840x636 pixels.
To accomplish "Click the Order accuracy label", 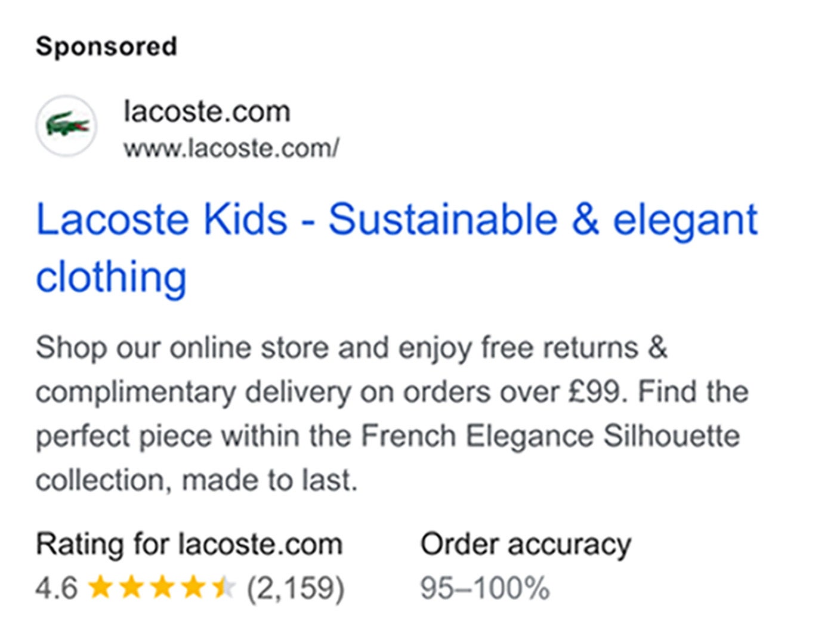I will (x=526, y=544).
